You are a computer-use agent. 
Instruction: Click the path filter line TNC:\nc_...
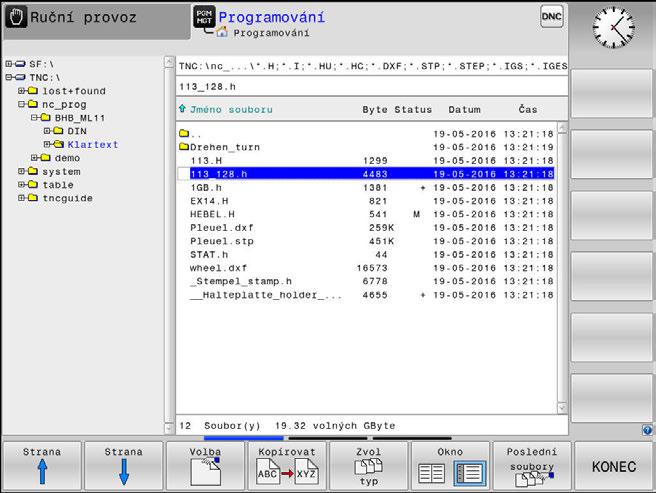372,66
